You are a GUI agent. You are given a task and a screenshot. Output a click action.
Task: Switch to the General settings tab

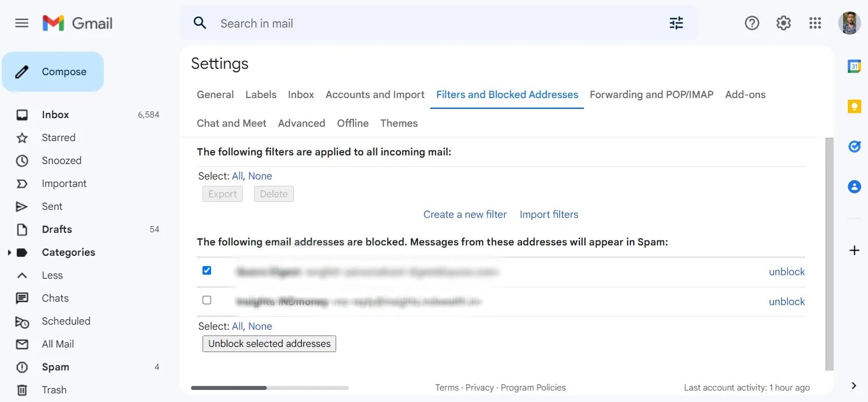pyautogui.click(x=215, y=95)
